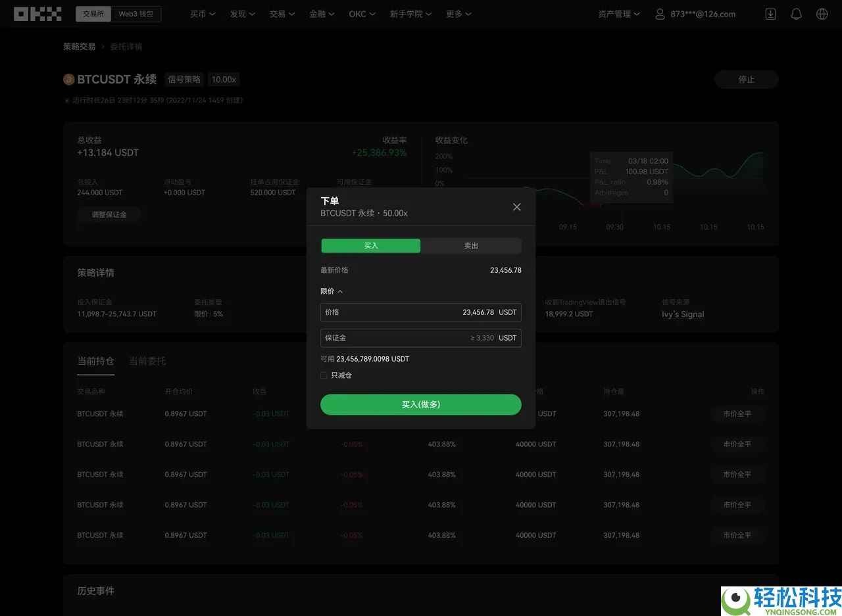This screenshot has height=616, width=842.
Task: Tick the 只减仓 reduce-only checkbox
Action: tap(324, 375)
